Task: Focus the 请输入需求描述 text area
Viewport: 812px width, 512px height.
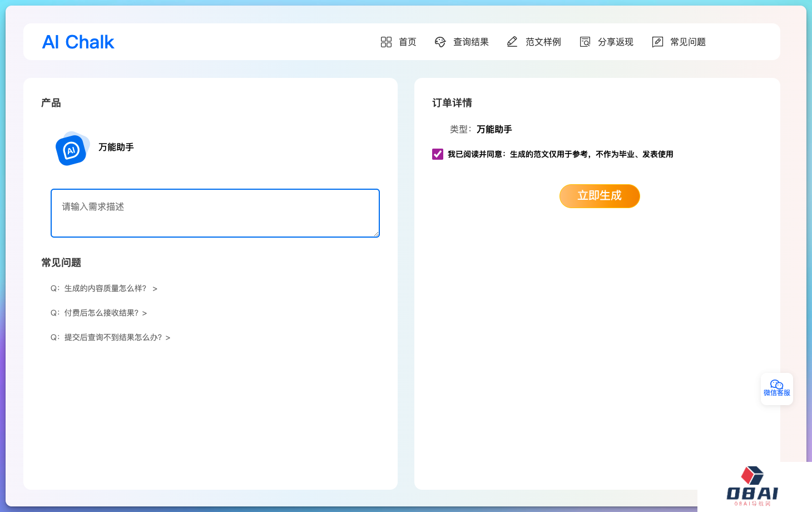Action: pyautogui.click(x=215, y=213)
